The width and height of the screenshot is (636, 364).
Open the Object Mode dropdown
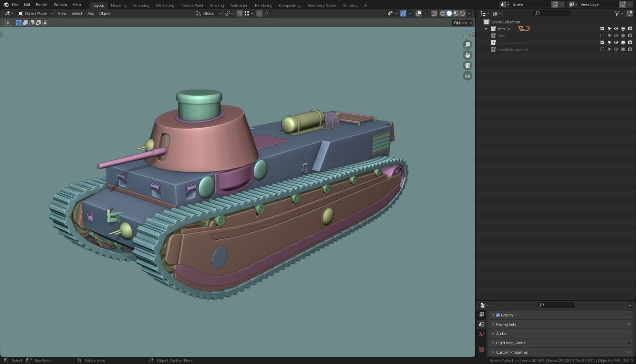tap(35, 13)
